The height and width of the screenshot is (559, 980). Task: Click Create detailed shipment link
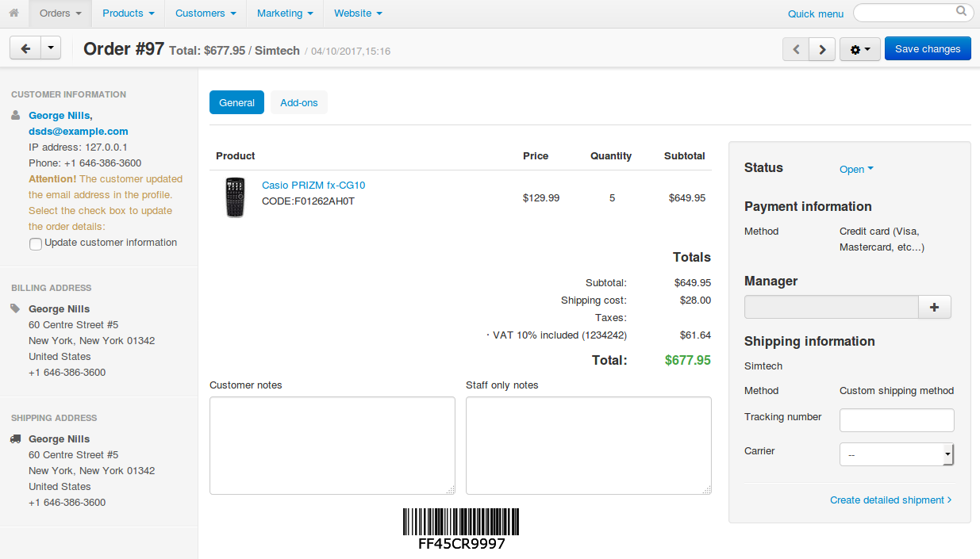(891, 500)
